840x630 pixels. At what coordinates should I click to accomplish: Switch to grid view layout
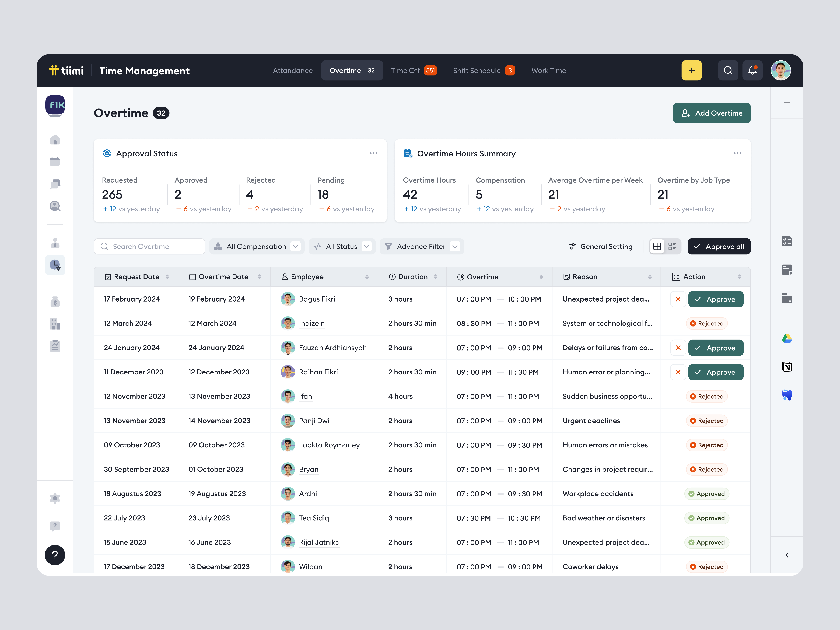point(657,246)
